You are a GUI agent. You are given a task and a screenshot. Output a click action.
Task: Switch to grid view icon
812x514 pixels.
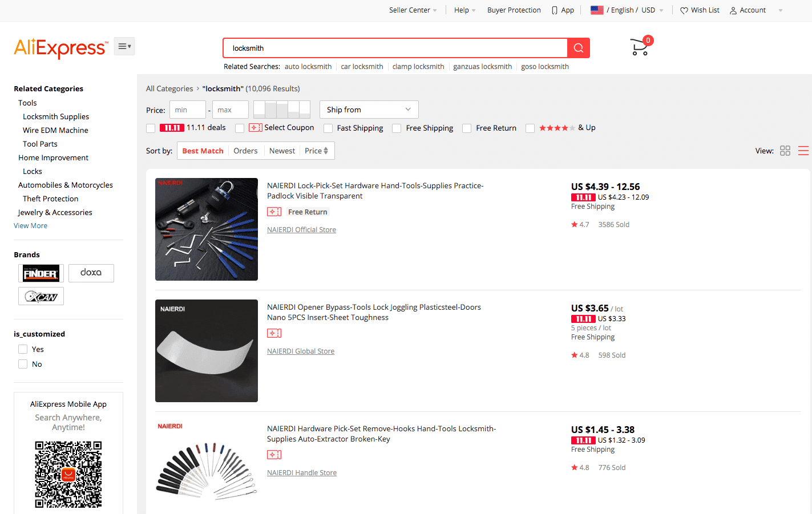click(x=785, y=151)
